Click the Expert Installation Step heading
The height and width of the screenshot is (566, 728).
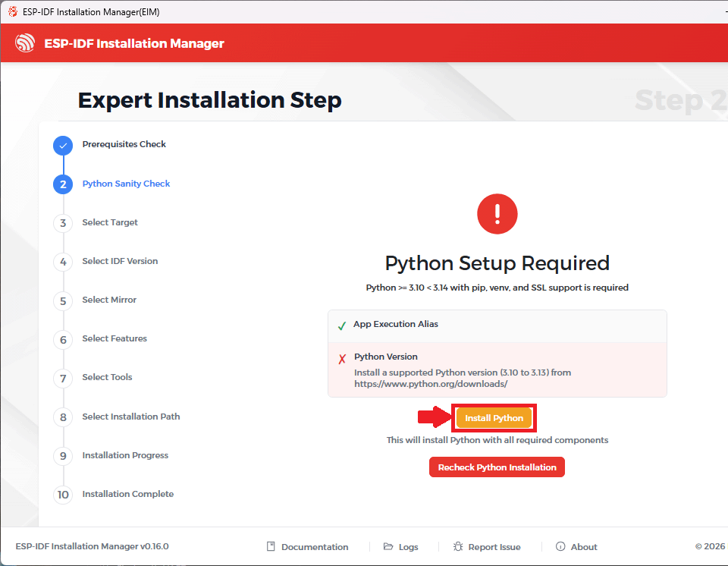pos(209,100)
